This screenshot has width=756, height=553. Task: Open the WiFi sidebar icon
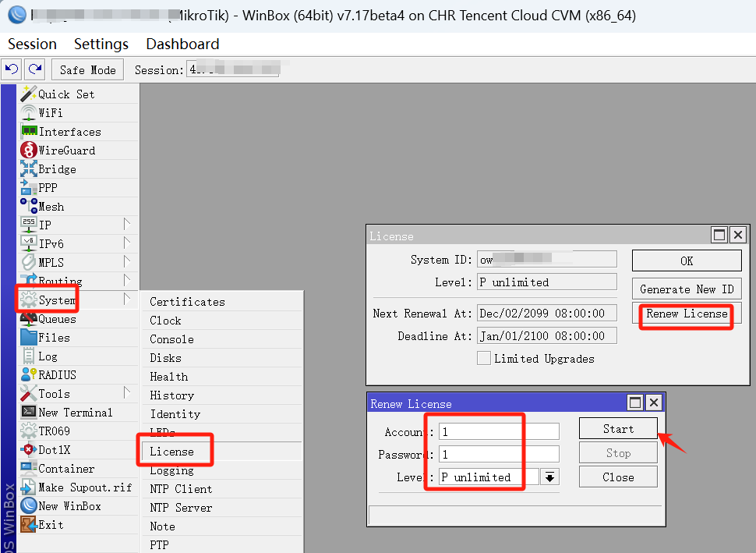pos(28,113)
